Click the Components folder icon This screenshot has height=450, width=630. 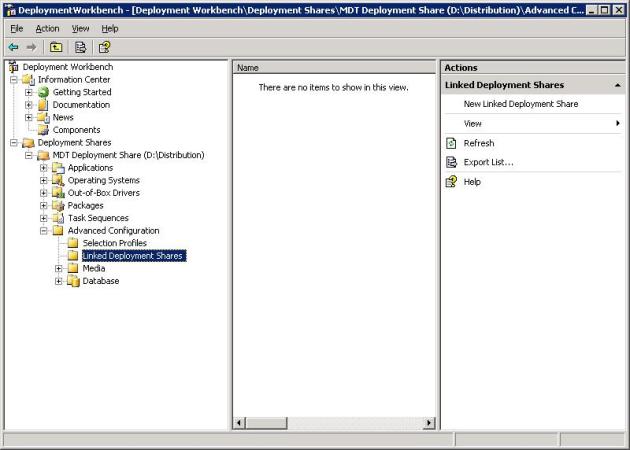pyautogui.click(x=43, y=130)
